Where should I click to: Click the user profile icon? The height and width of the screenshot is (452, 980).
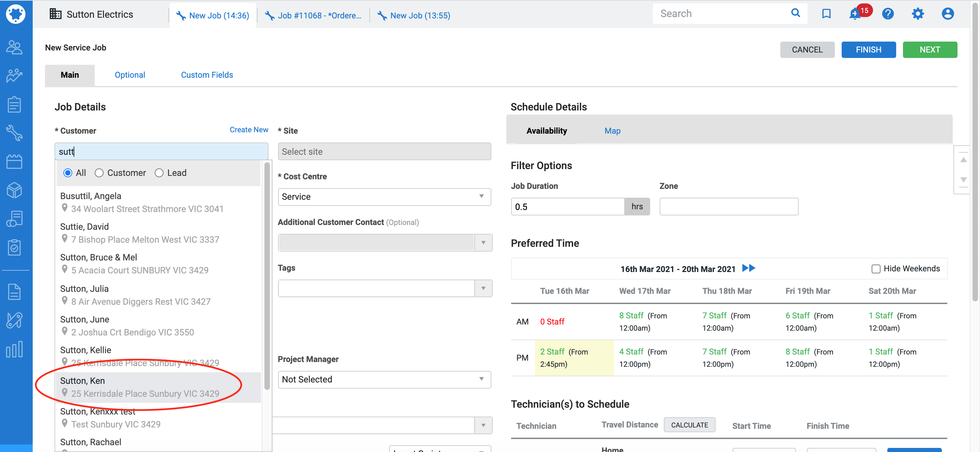(947, 14)
